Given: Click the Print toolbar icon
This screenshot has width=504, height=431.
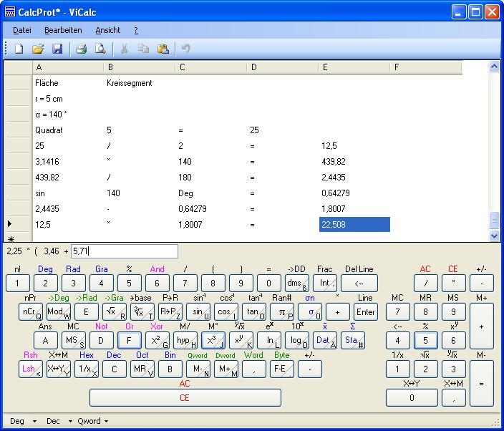Looking at the screenshot, I should click(81, 49).
